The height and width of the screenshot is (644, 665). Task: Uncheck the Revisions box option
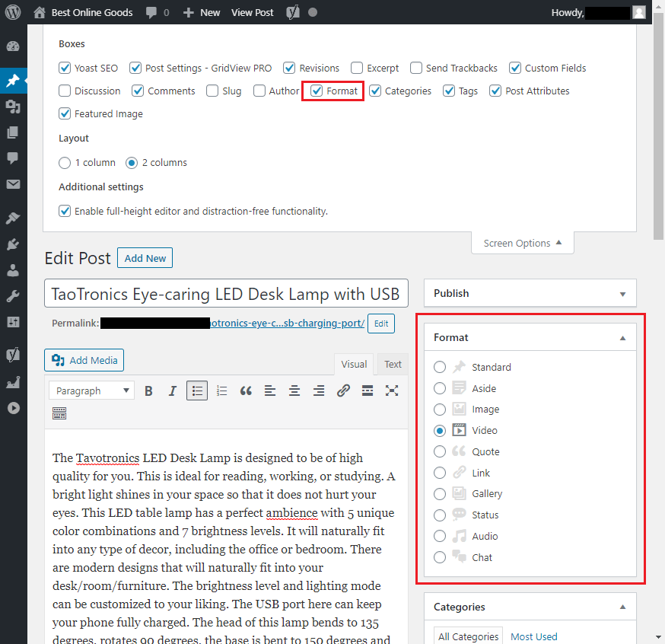(289, 68)
